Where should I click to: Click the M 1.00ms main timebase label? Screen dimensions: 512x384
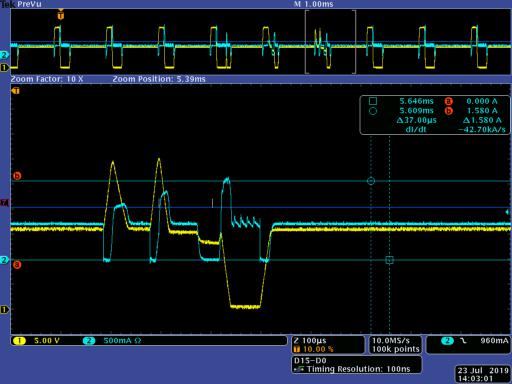click(x=313, y=4)
